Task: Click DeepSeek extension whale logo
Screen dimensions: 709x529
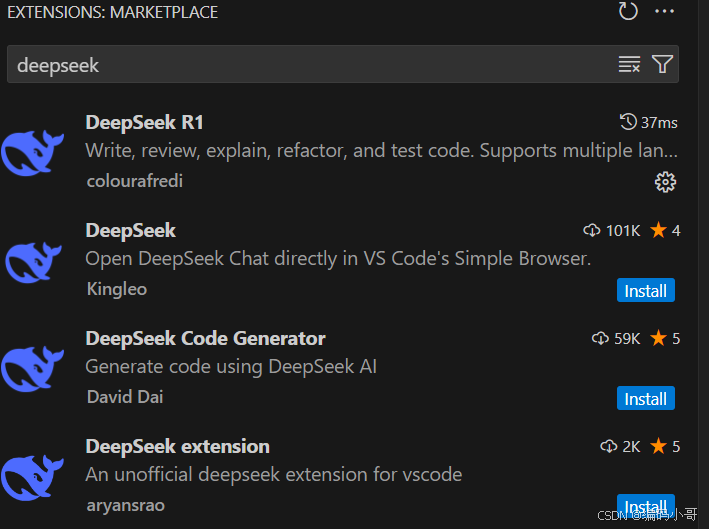Action: click(x=32, y=477)
